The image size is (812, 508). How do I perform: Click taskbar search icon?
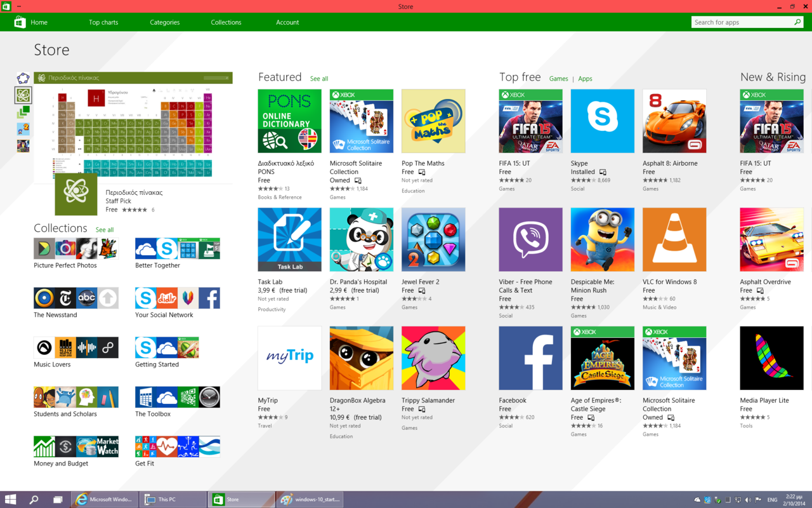[x=34, y=500]
